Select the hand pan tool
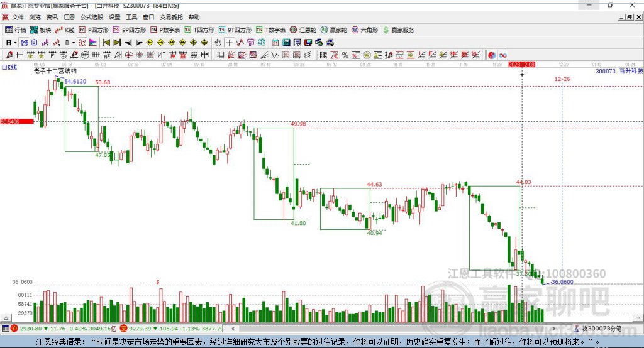The image size is (644, 348). click(x=218, y=43)
